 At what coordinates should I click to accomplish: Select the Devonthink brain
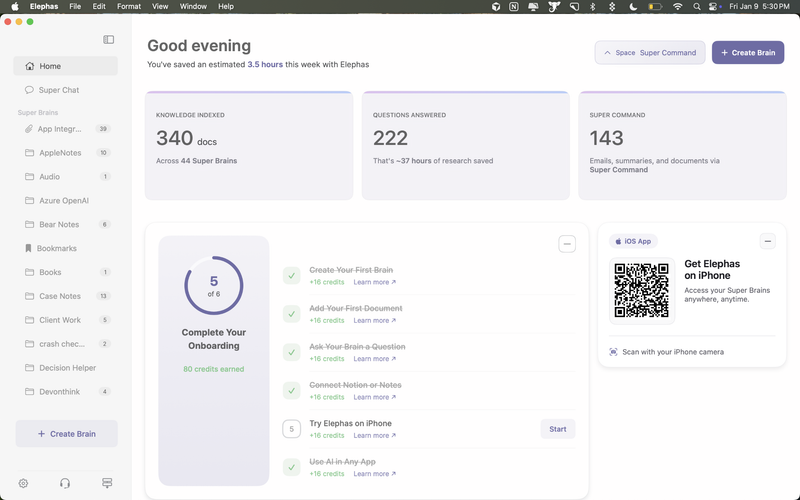pyautogui.click(x=65, y=392)
